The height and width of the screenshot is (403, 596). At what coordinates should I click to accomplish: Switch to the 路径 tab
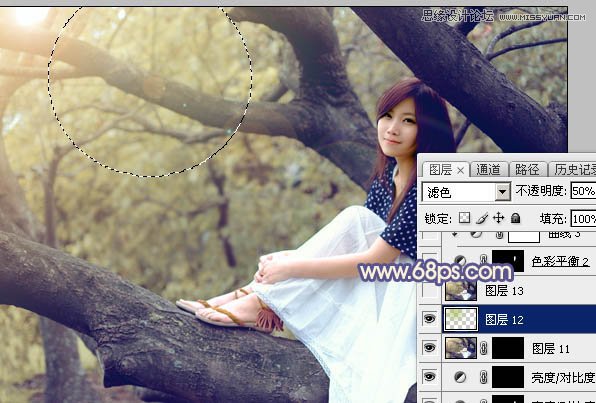527,170
